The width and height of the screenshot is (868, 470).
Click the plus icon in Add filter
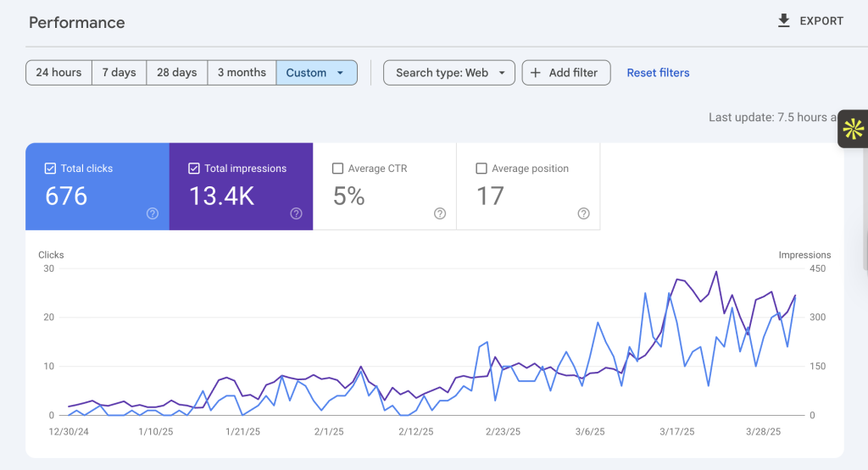[536, 73]
